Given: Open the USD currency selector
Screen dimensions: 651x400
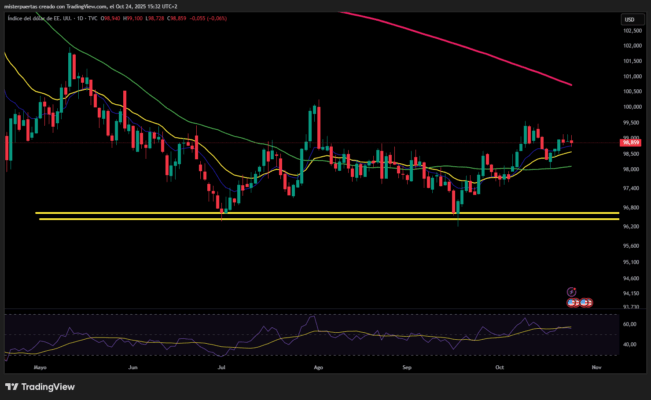Looking at the screenshot, I should 629,20.
